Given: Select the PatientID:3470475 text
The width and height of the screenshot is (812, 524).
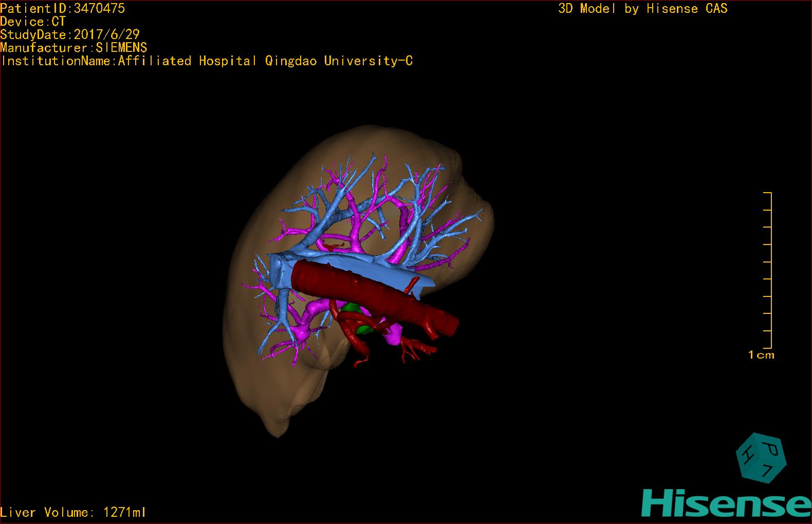Looking at the screenshot, I should (x=62, y=8).
